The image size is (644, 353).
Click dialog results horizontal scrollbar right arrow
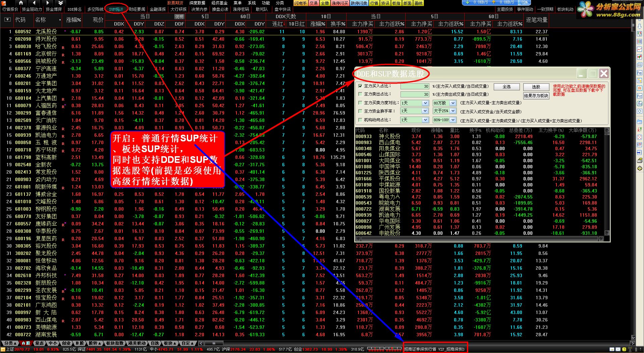[x=600, y=239]
